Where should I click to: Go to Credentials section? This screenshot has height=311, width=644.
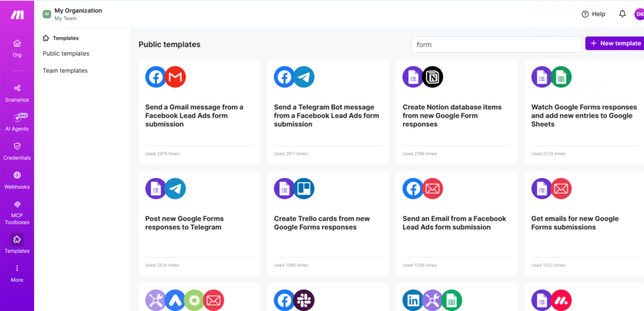(x=17, y=151)
